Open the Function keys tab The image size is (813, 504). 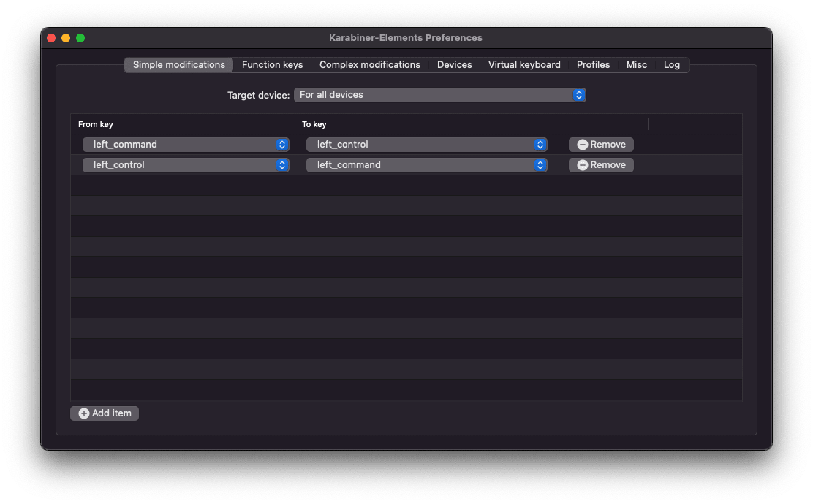tap(272, 65)
